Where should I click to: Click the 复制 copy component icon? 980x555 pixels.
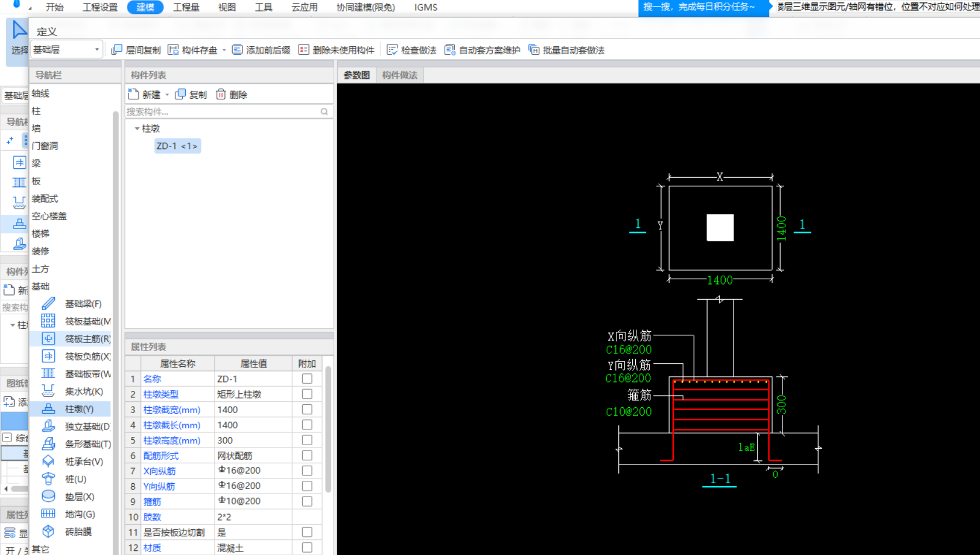click(x=181, y=94)
